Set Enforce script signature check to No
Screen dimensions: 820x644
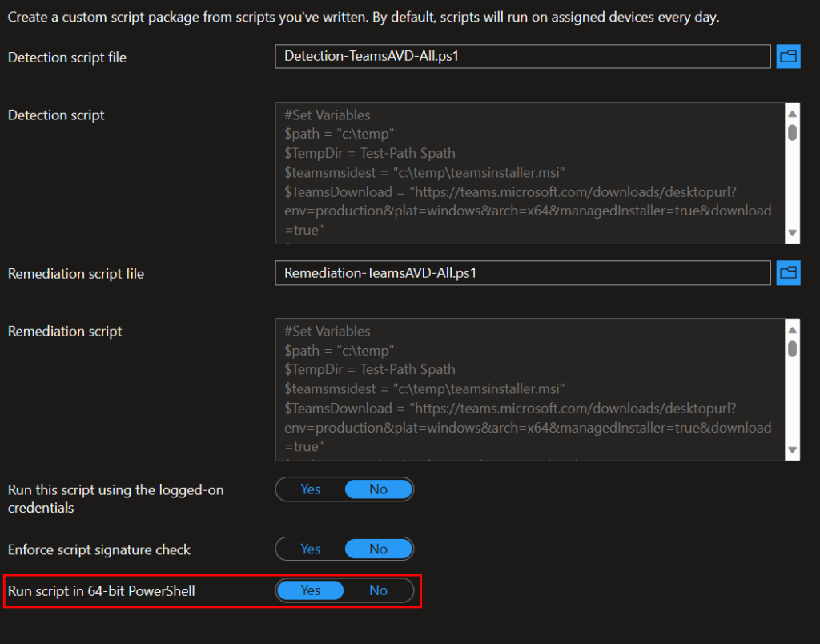(x=378, y=549)
